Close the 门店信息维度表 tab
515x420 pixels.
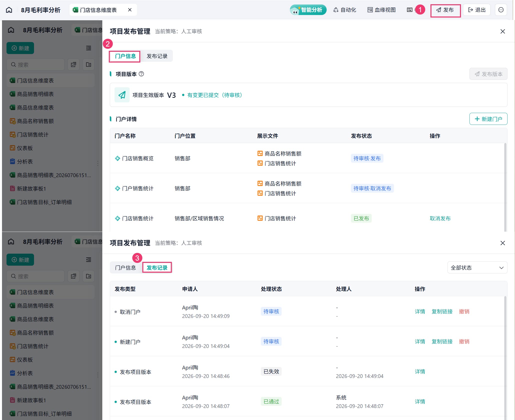[130, 10]
